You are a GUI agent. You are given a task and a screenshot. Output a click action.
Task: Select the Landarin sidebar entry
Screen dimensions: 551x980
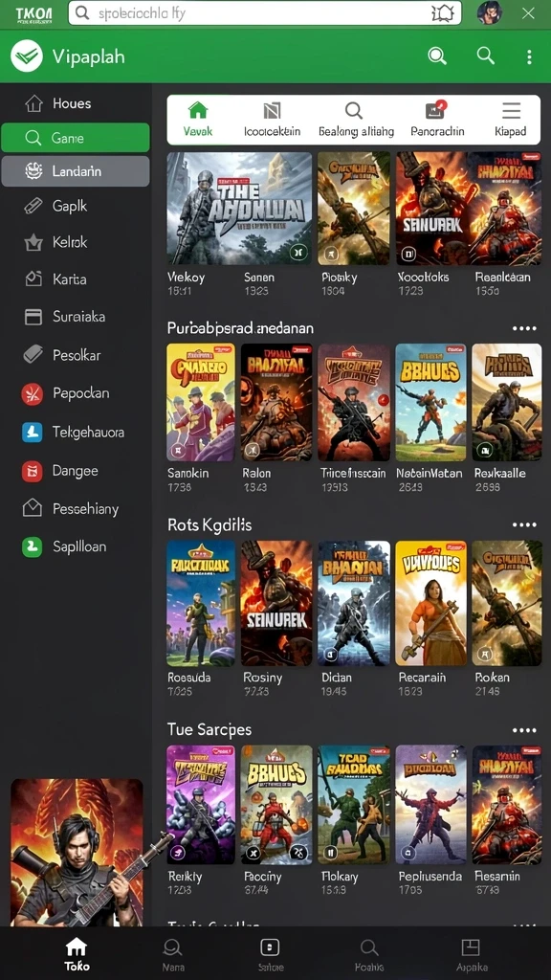click(x=75, y=171)
